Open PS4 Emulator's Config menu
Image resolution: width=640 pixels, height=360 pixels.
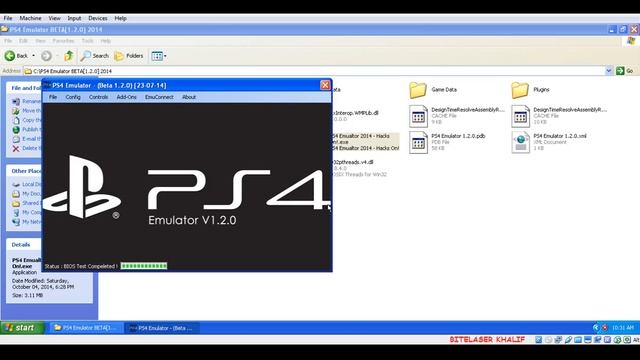pyautogui.click(x=73, y=97)
